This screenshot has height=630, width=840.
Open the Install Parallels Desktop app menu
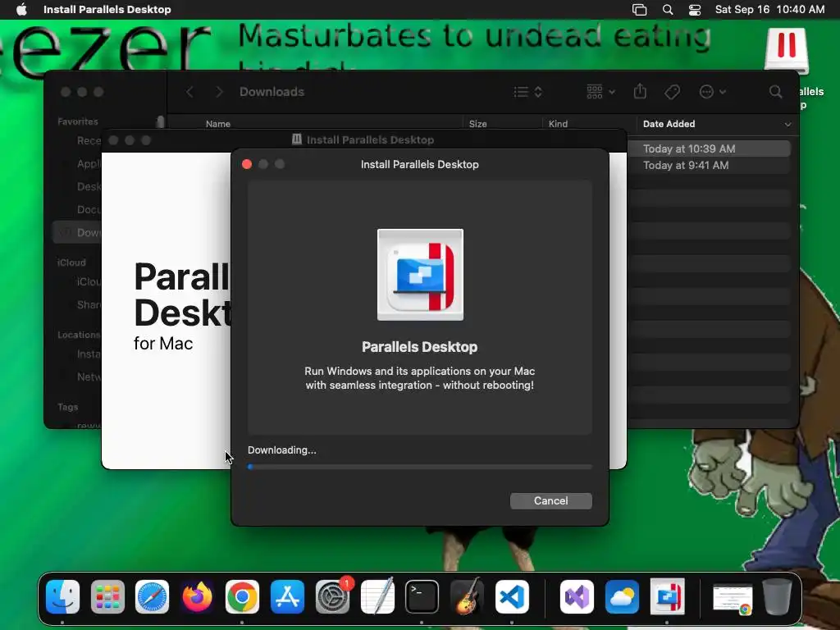[107, 9]
